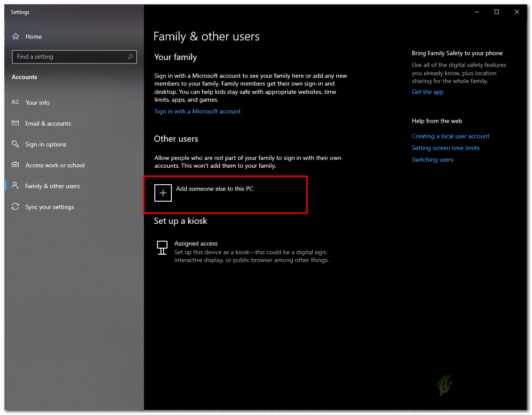Focus the Find a setting search box

(x=70, y=57)
